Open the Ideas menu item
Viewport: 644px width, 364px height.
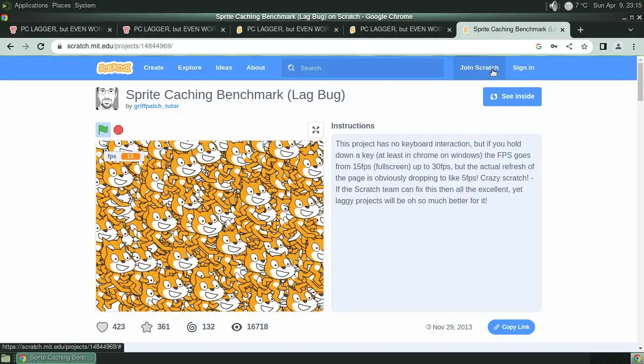pos(224,68)
